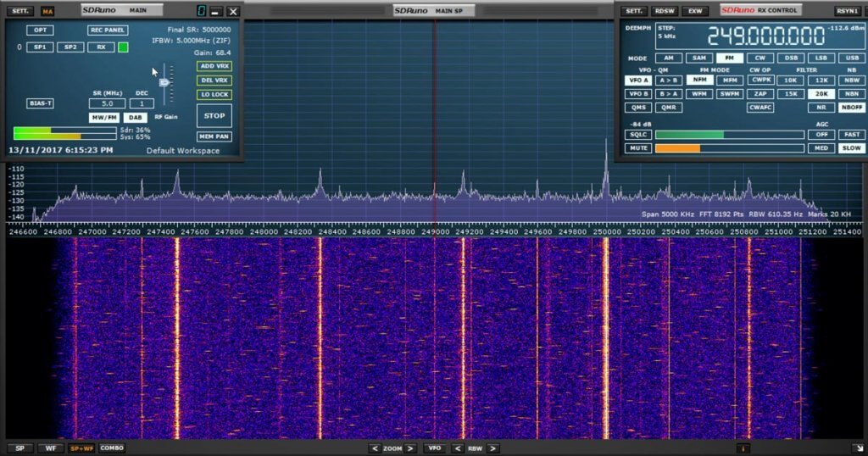
Task: Toggle the MUTE button in RX Control
Action: [x=638, y=148]
